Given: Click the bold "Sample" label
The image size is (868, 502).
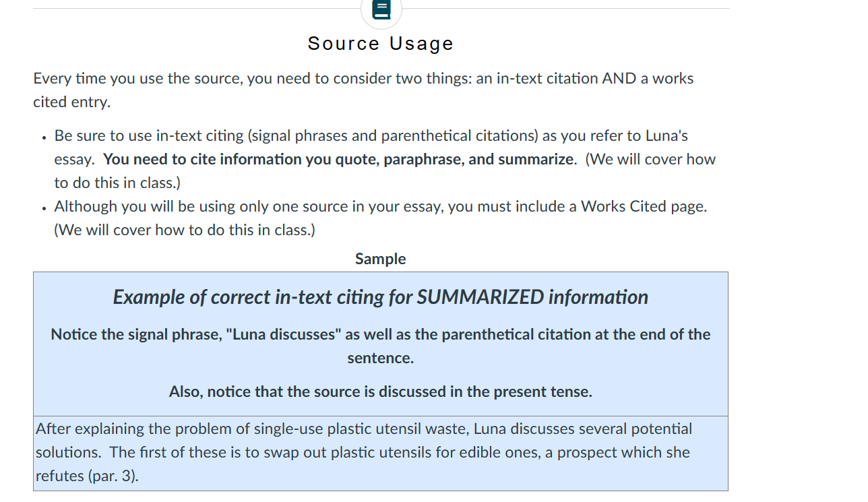Looking at the screenshot, I should coord(381,259).
